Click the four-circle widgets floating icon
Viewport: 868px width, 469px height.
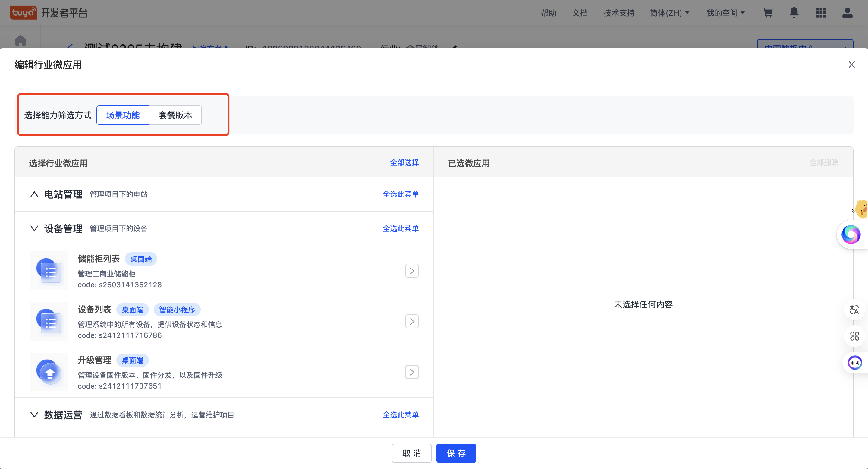pyautogui.click(x=854, y=336)
